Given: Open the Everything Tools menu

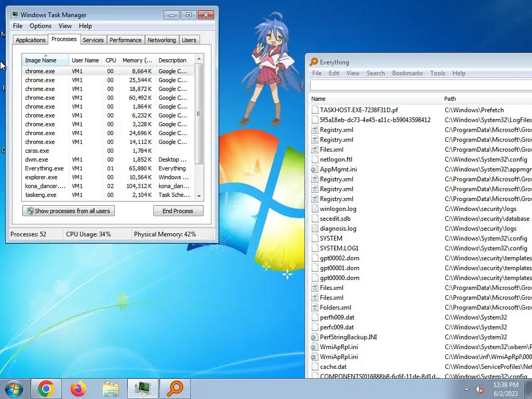Looking at the screenshot, I should tap(437, 73).
